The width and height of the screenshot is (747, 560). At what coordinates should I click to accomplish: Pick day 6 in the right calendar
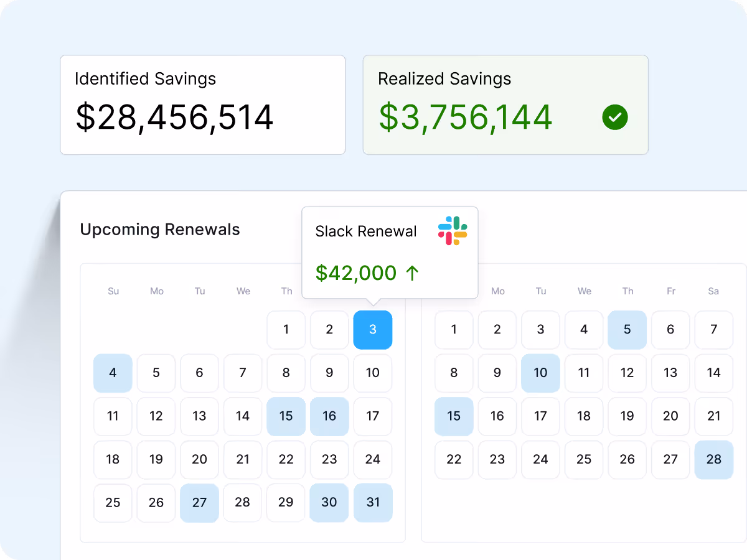[x=670, y=330]
